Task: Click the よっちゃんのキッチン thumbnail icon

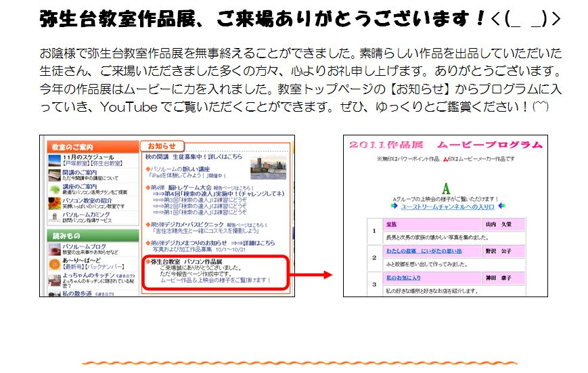Action: 54,278
